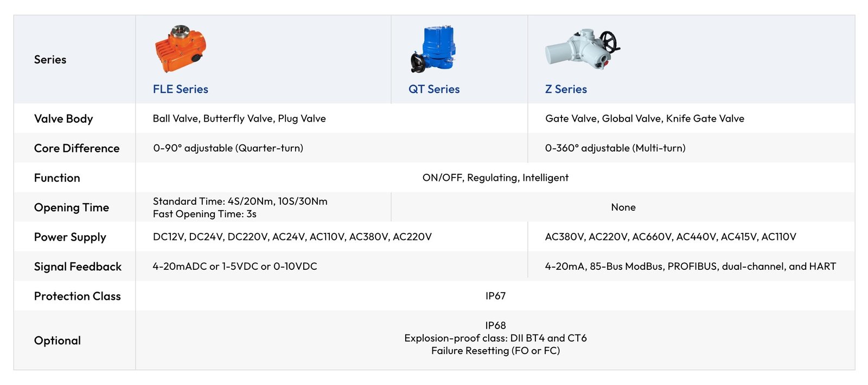Click the Optional row label
868x385 pixels.
(58, 341)
